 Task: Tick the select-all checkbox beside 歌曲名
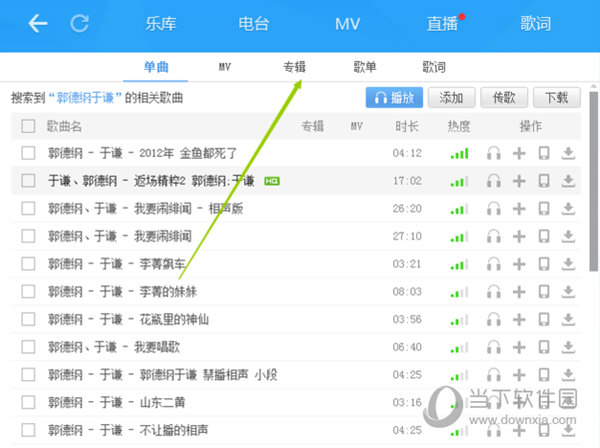(28, 126)
